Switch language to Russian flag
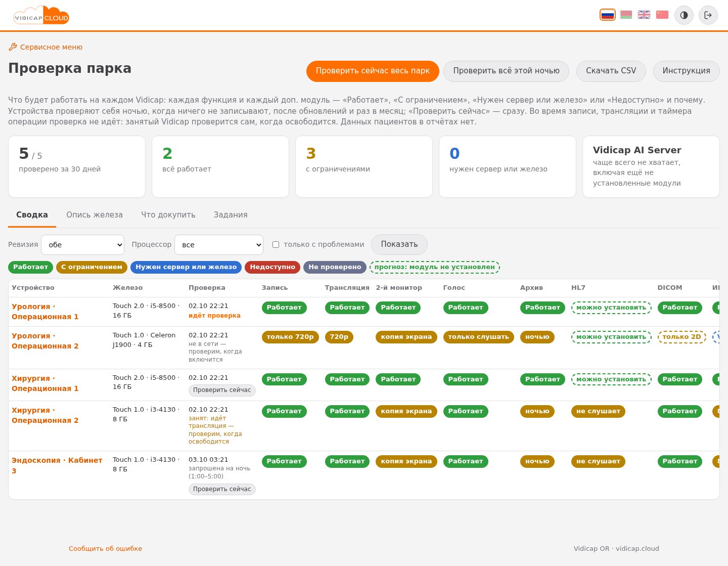Screen dimensions: 728x566 tap(608, 15)
